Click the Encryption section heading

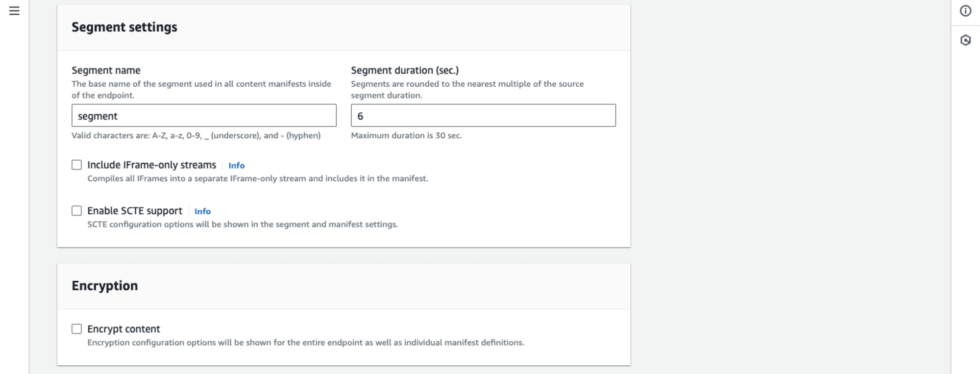(x=104, y=286)
